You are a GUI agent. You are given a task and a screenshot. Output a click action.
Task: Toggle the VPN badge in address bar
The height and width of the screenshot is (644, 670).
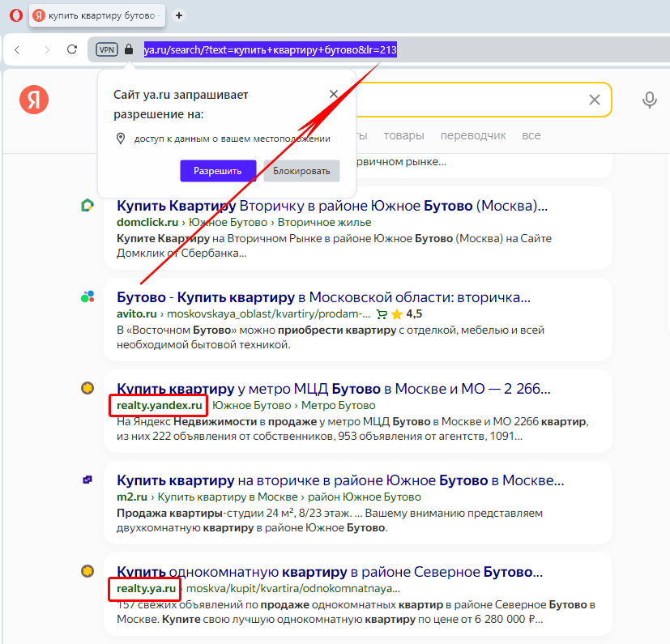click(106, 49)
